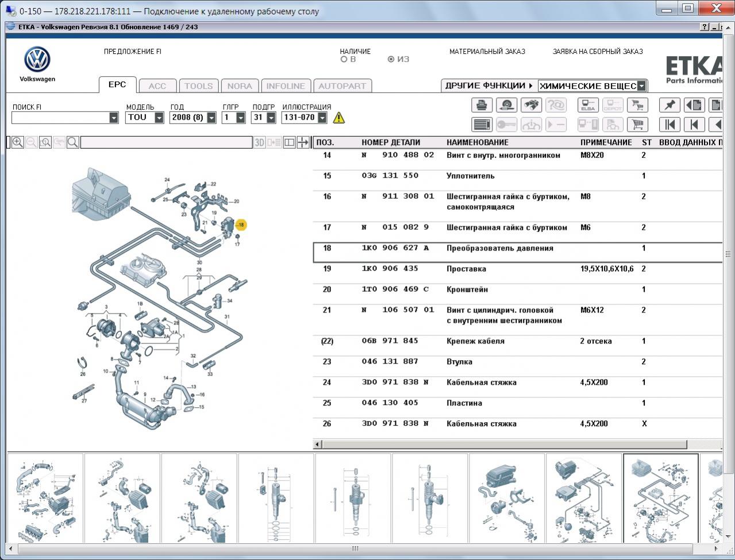This screenshot has height=560, width=735.
Task: Click the zoom region magnifier icon
Action: pos(45,142)
